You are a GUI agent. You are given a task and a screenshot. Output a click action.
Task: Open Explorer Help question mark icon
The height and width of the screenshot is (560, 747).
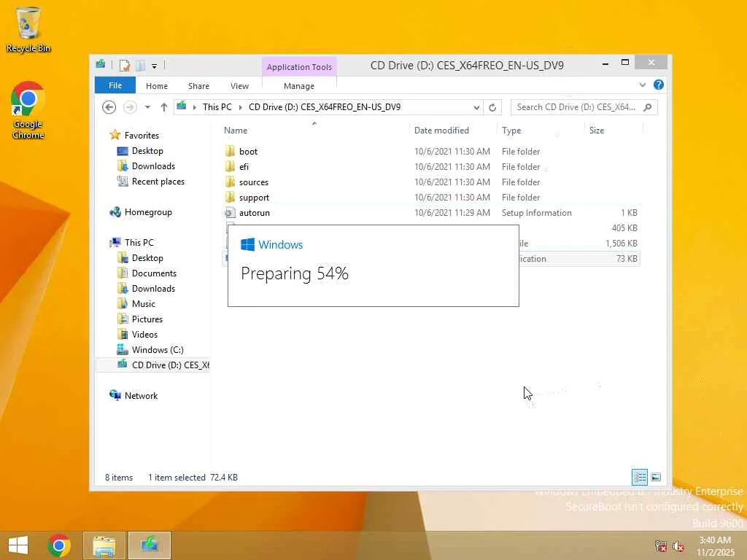coord(659,85)
